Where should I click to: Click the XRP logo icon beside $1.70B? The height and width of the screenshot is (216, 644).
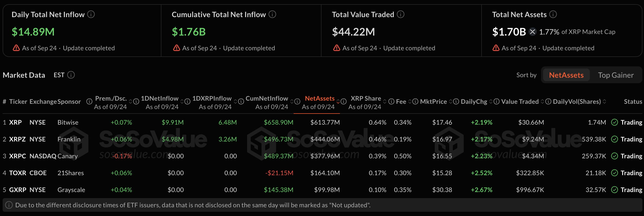[x=533, y=32]
